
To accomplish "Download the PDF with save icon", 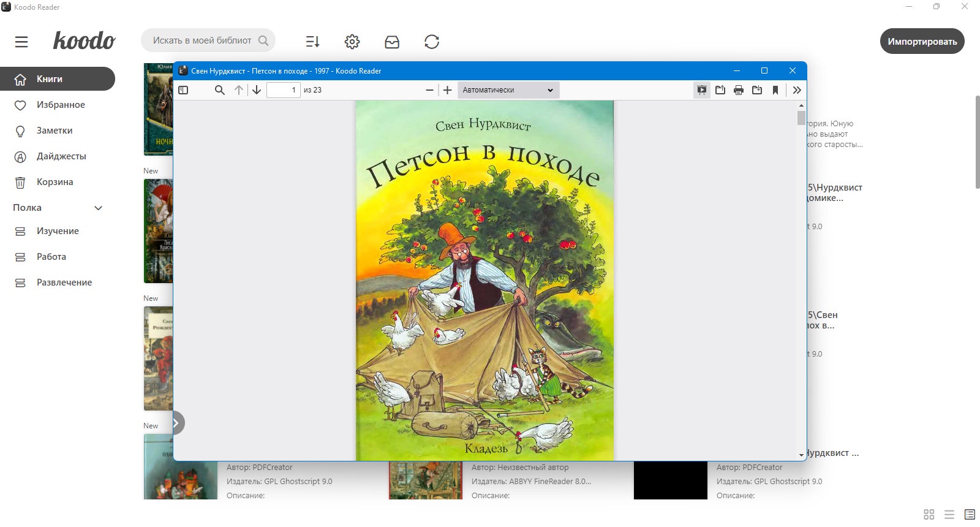I will tap(757, 90).
